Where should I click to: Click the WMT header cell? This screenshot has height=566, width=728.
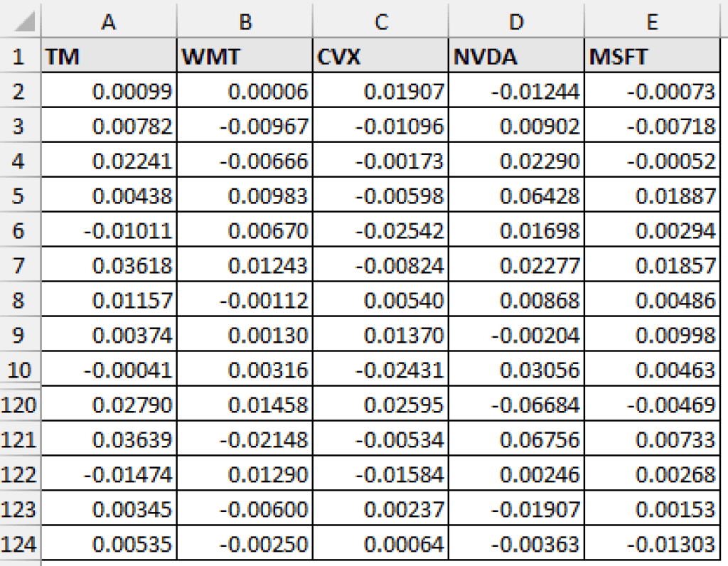pos(245,57)
